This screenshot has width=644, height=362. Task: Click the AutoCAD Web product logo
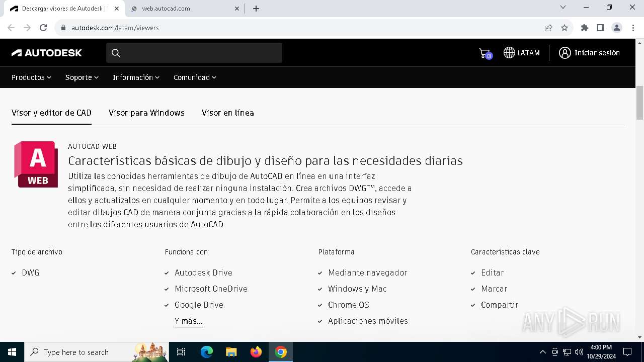[36, 164]
